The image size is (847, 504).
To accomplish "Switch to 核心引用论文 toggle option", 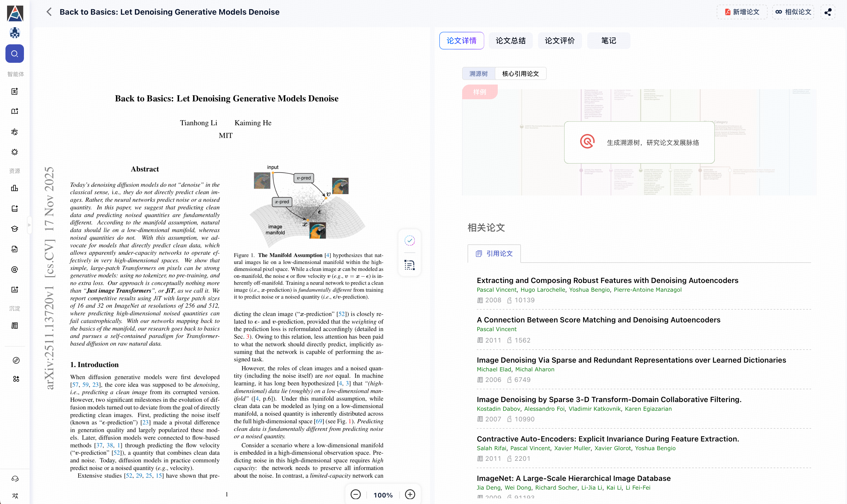I will pos(520,74).
